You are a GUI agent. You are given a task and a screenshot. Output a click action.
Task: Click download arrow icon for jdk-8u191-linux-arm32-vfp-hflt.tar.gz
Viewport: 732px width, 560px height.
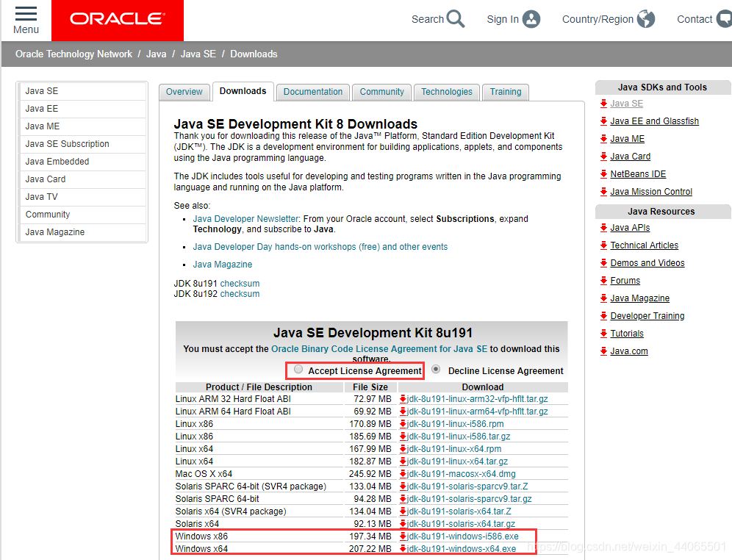click(x=403, y=399)
